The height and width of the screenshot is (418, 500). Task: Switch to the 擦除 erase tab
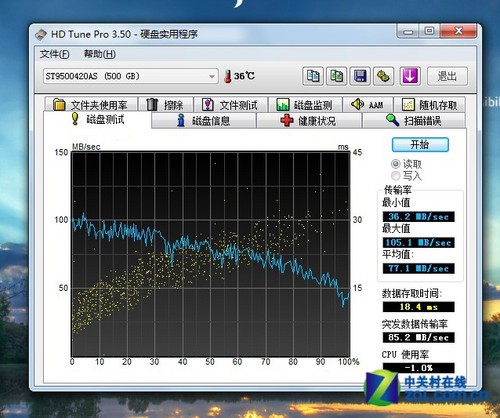click(166, 105)
